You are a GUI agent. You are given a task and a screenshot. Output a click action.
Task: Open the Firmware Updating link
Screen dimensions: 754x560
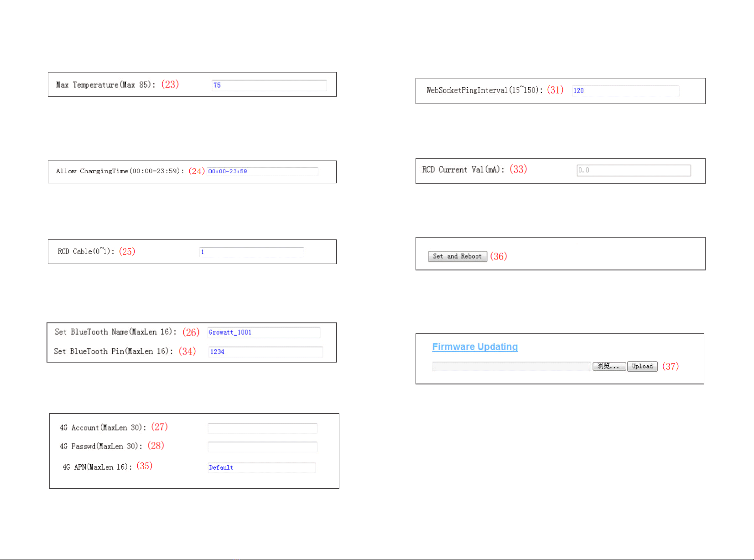(475, 347)
